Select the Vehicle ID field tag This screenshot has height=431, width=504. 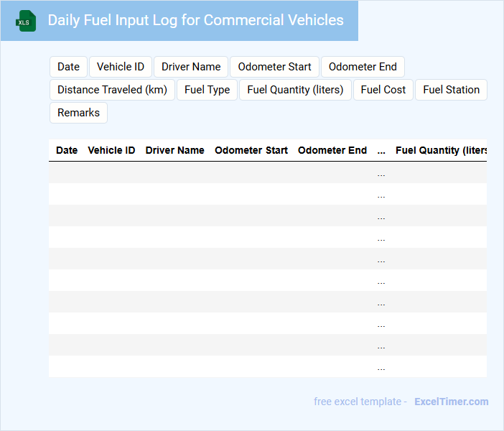point(120,67)
